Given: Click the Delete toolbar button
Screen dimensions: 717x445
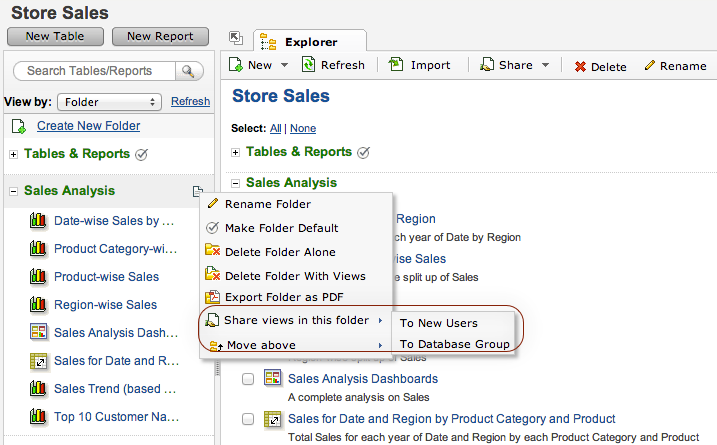Looking at the screenshot, I should [x=600, y=66].
